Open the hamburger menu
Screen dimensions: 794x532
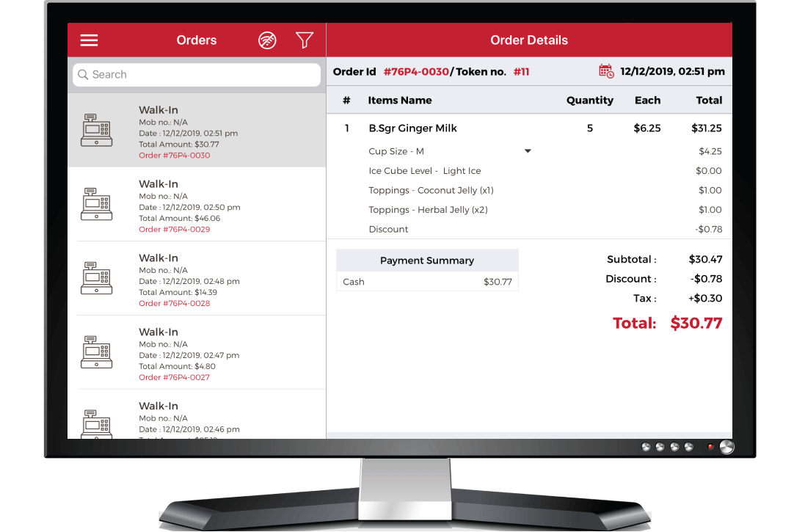tap(89, 40)
